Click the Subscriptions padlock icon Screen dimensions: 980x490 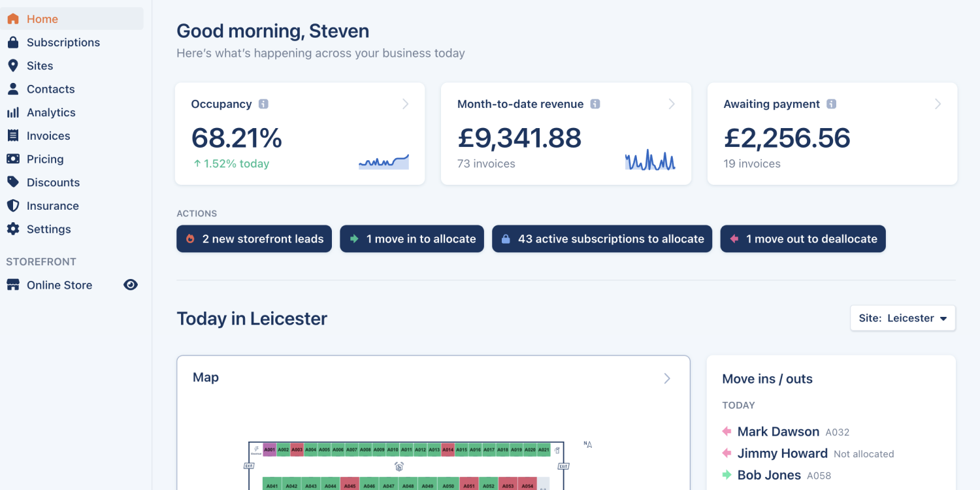tap(13, 42)
